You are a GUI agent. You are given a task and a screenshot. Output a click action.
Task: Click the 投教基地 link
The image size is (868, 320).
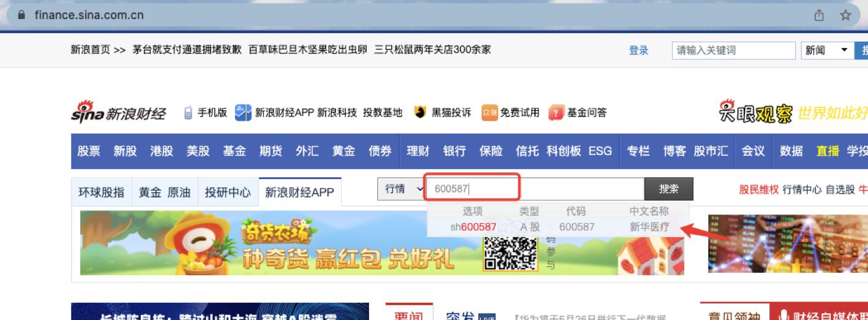click(383, 112)
